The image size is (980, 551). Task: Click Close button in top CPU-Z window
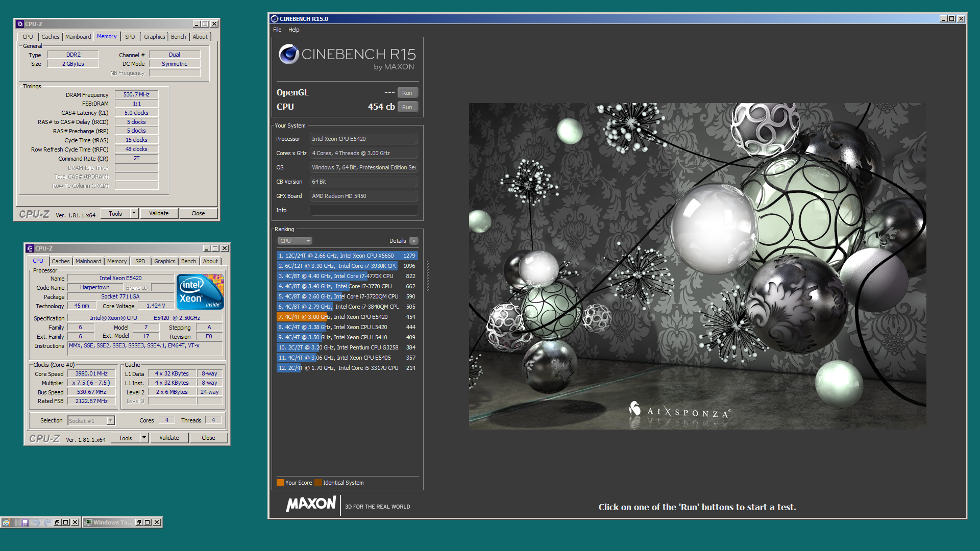click(x=198, y=213)
